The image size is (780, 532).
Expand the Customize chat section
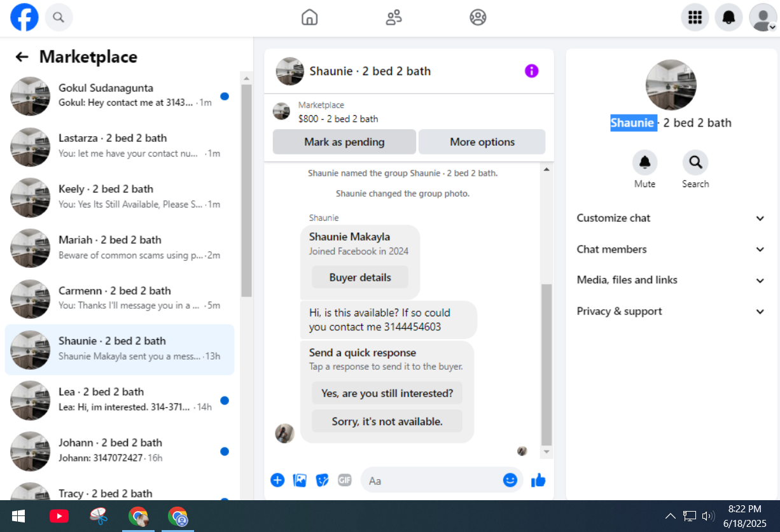point(671,218)
